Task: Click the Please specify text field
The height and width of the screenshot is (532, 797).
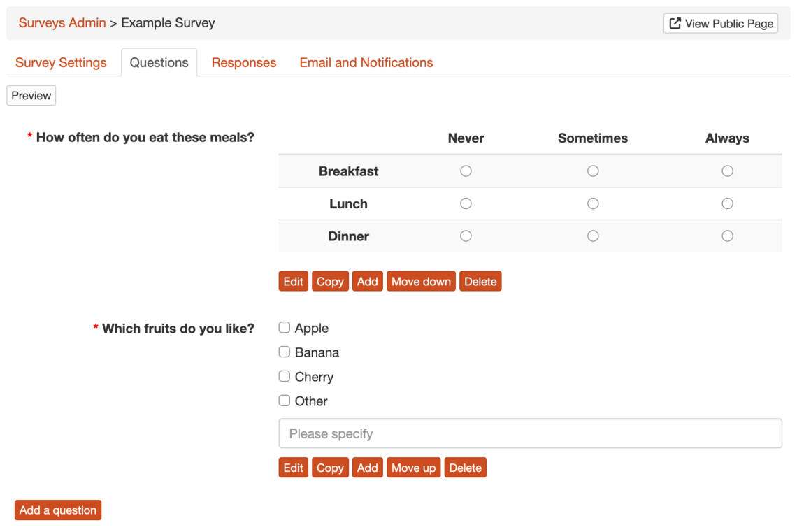Action: click(530, 433)
